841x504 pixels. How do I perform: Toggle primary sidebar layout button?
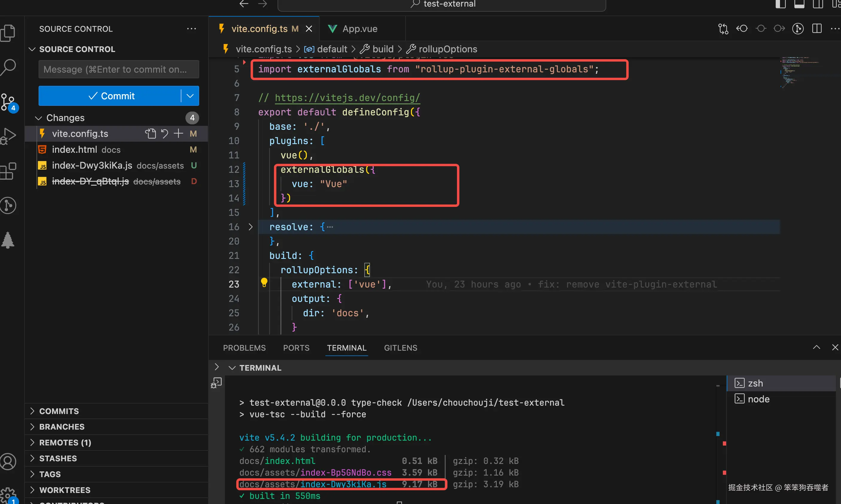[x=781, y=4]
